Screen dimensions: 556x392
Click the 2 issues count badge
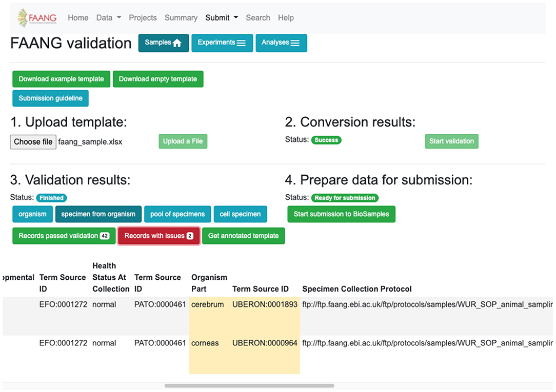(190, 236)
